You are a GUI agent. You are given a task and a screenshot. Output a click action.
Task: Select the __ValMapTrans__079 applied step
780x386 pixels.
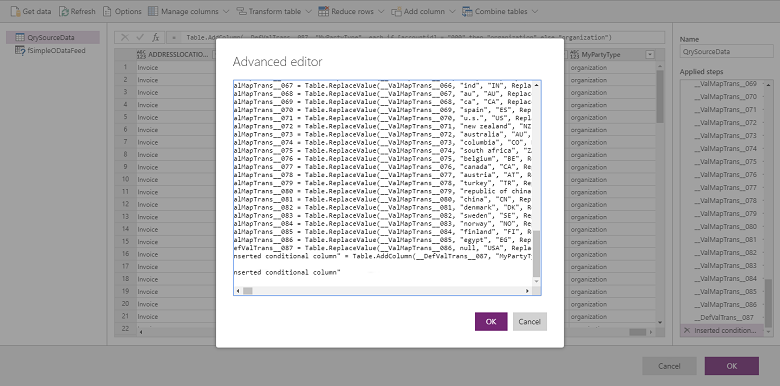pos(725,213)
